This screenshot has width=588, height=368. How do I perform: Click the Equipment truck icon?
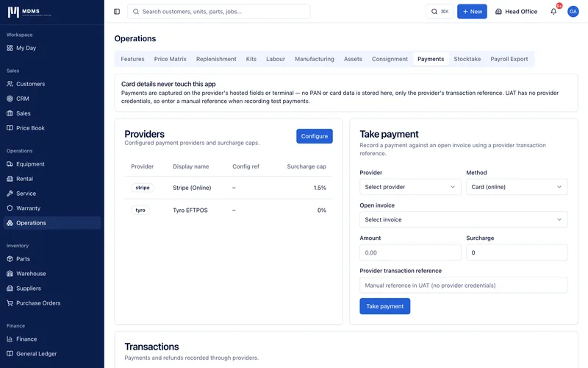(10, 164)
